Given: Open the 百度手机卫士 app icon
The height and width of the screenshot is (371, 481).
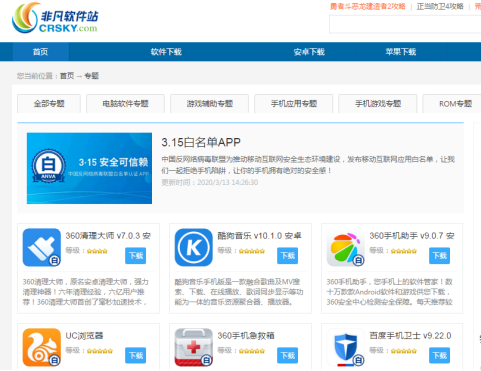Looking at the screenshot, I should point(346,347).
